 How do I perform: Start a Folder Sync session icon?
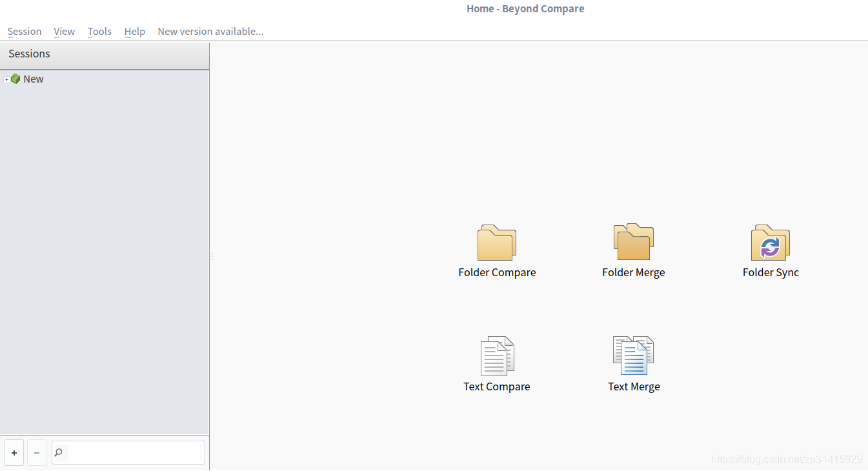[x=771, y=243]
